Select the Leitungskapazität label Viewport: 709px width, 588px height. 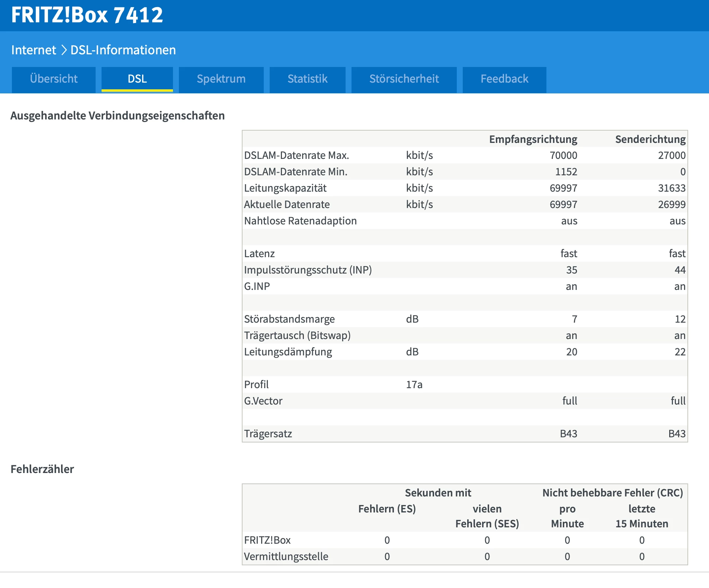285,188
